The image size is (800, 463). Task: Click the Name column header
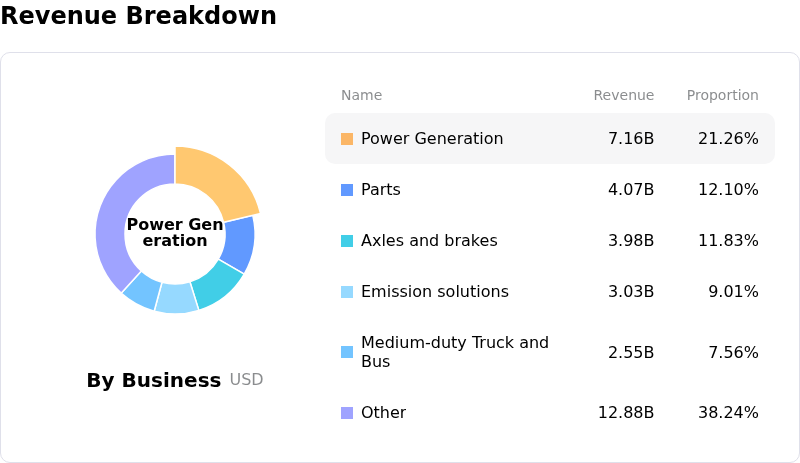pos(361,96)
